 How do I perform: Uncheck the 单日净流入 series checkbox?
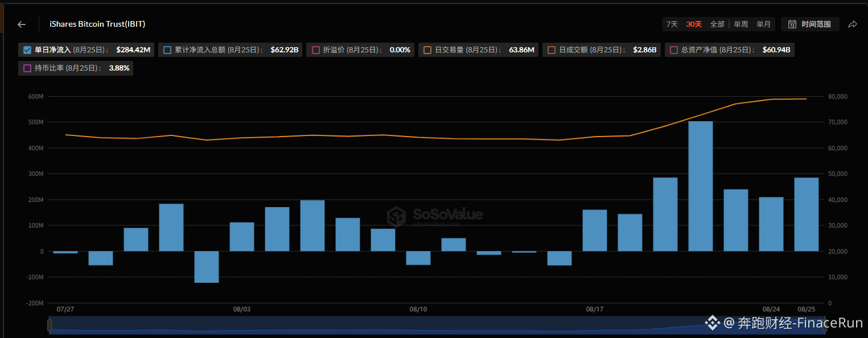(27, 50)
